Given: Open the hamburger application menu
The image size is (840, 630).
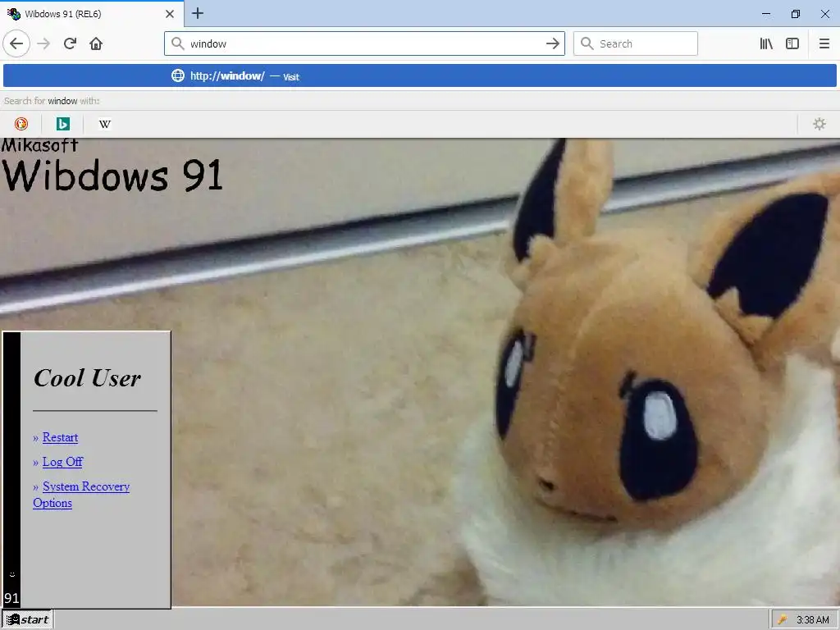Looking at the screenshot, I should coord(824,43).
